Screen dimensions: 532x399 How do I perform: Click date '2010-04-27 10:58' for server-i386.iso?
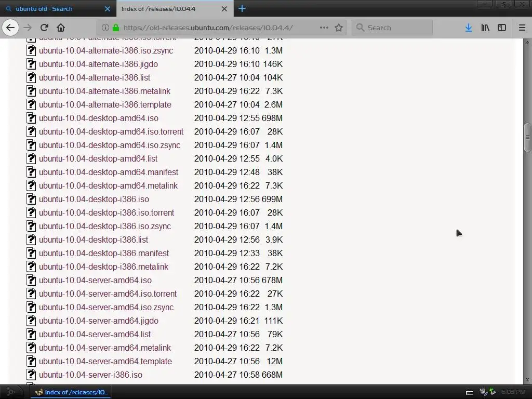pyautogui.click(x=227, y=375)
